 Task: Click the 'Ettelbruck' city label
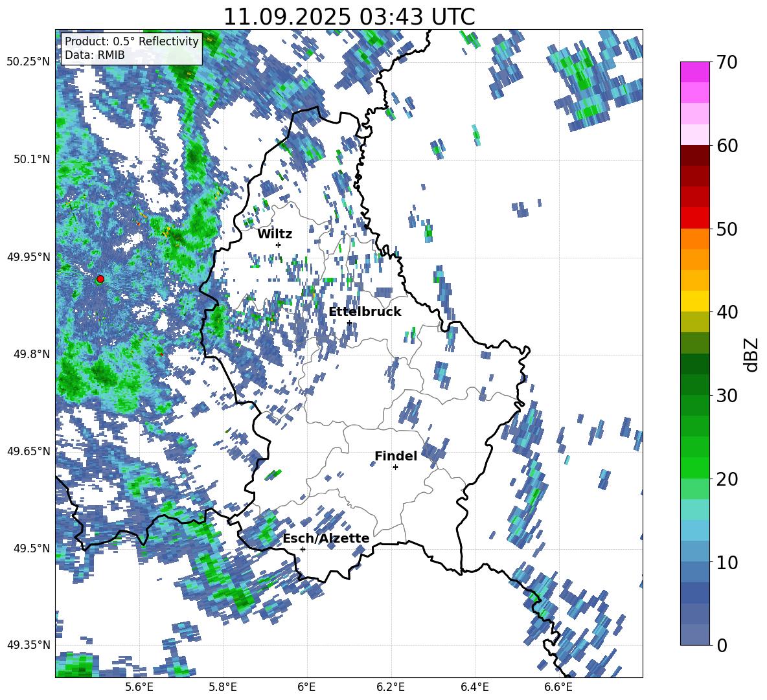[365, 312]
